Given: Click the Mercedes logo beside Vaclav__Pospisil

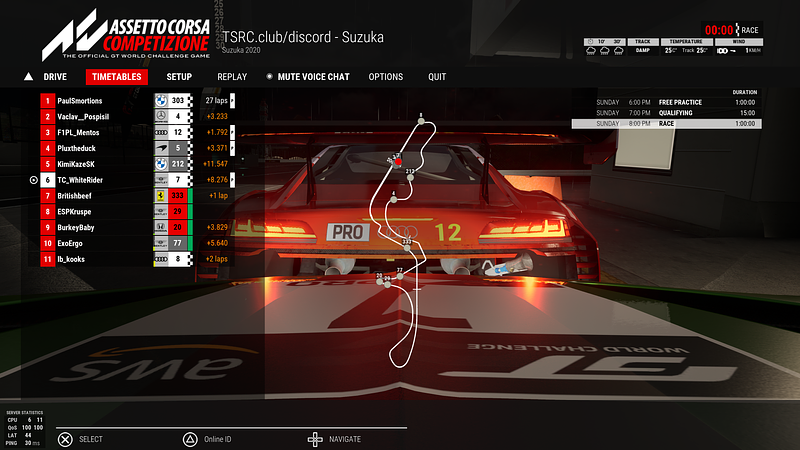Looking at the screenshot, I should coord(161,116).
